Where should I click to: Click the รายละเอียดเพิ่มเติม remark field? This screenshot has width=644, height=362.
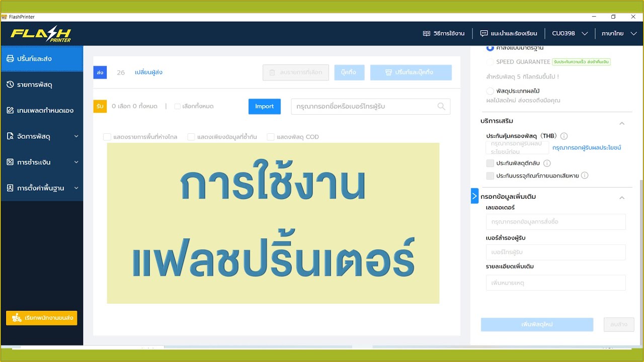coord(556,283)
